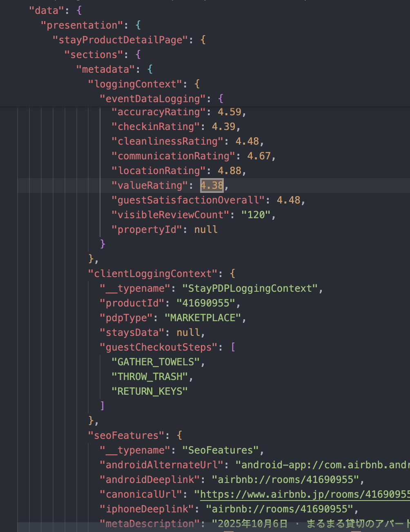Click the "seoFeatures" key
The height and width of the screenshot is (532, 410).
[126, 436]
